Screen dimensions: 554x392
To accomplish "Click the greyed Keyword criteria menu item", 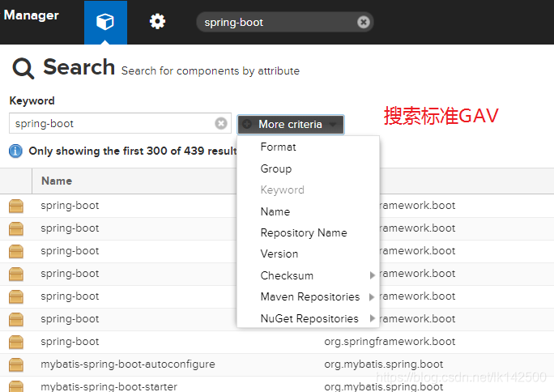I will pyautogui.click(x=283, y=190).
